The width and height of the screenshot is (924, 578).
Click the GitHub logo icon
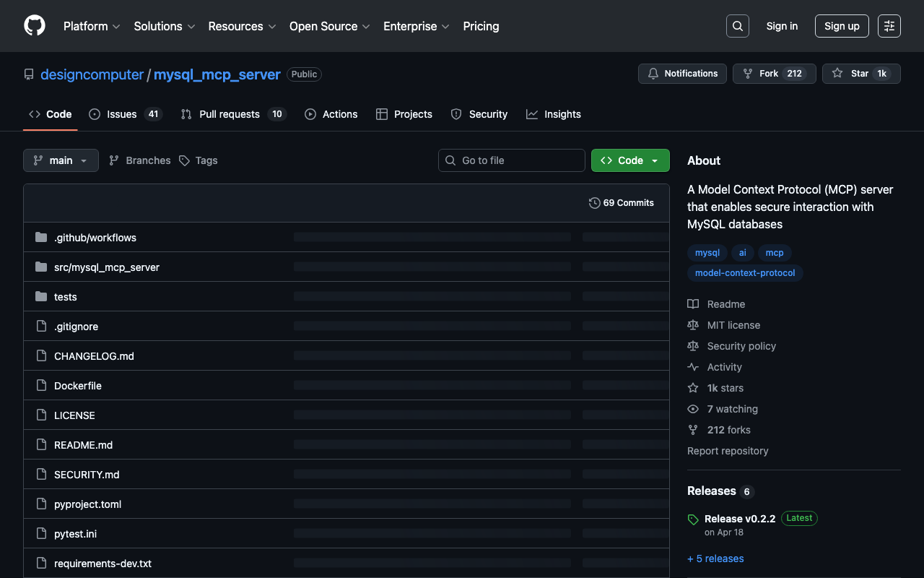(x=35, y=26)
